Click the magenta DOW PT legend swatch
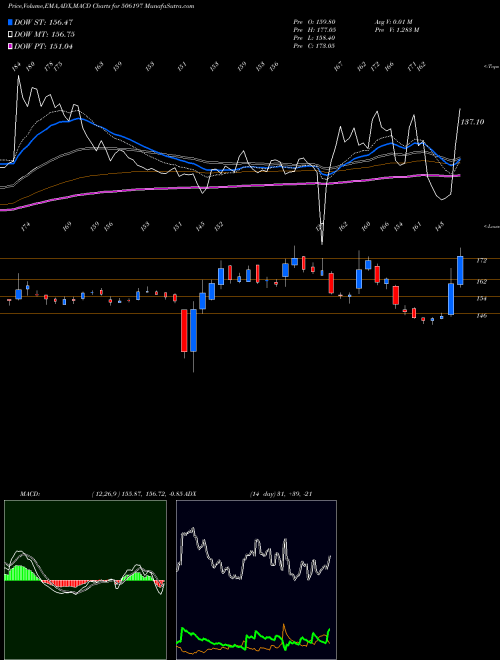The width and height of the screenshot is (500, 660). click(x=10, y=46)
